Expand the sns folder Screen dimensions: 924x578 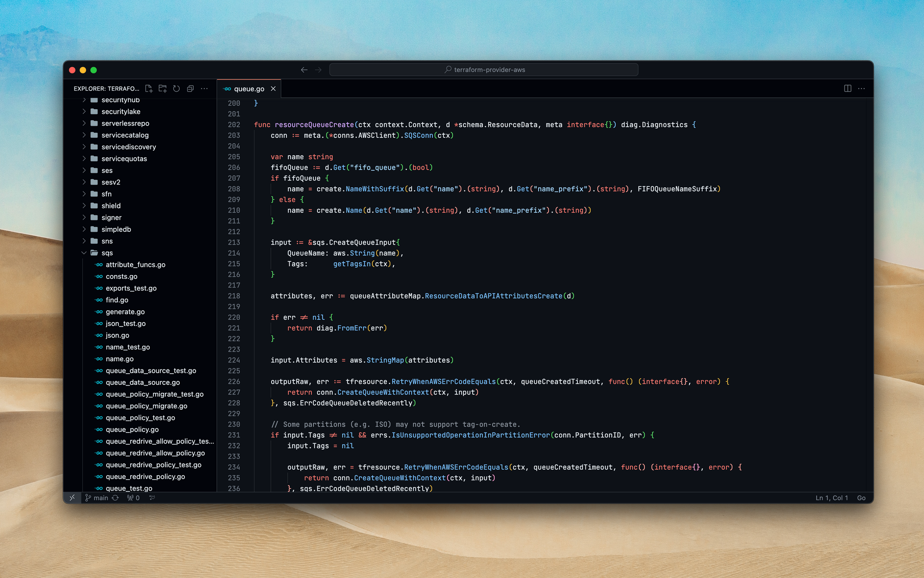tap(107, 241)
